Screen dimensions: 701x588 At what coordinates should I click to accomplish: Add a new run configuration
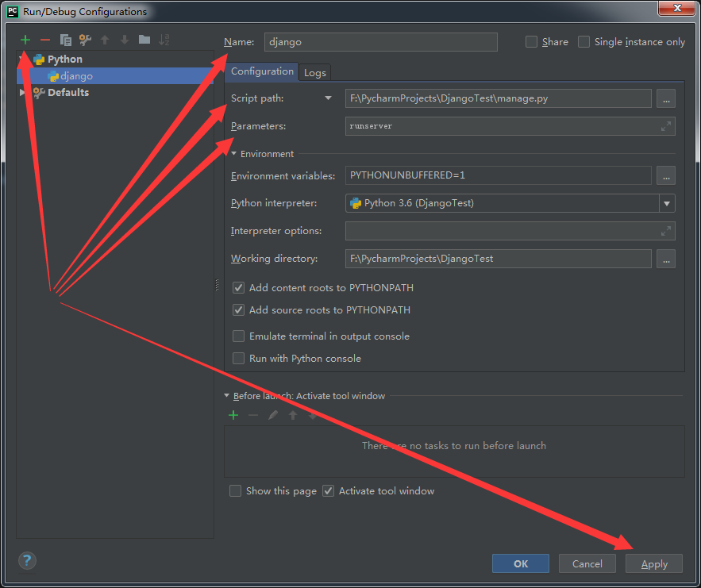(x=24, y=39)
